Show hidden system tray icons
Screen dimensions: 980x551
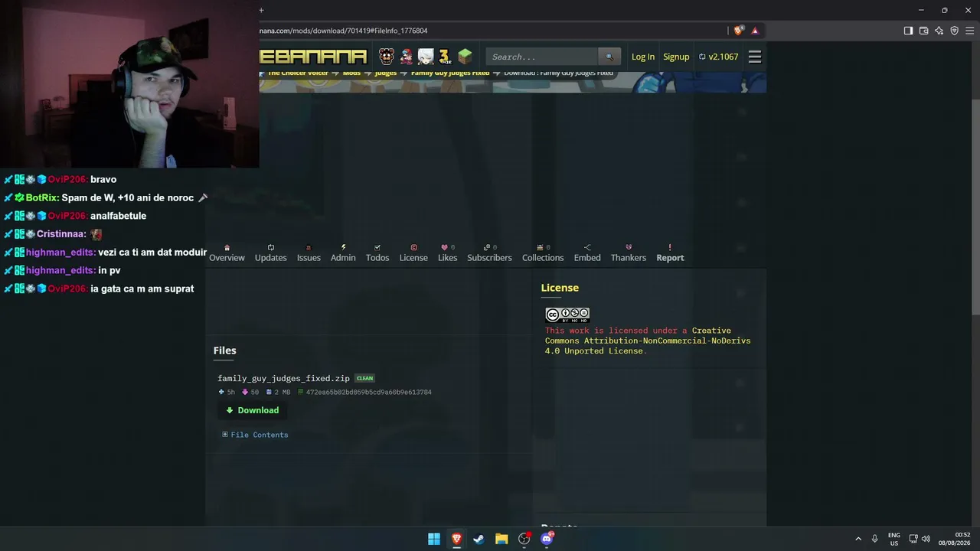click(858, 539)
